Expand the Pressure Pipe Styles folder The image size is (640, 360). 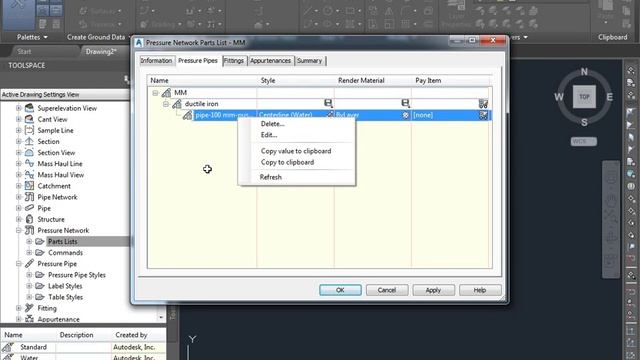[x=29, y=275]
